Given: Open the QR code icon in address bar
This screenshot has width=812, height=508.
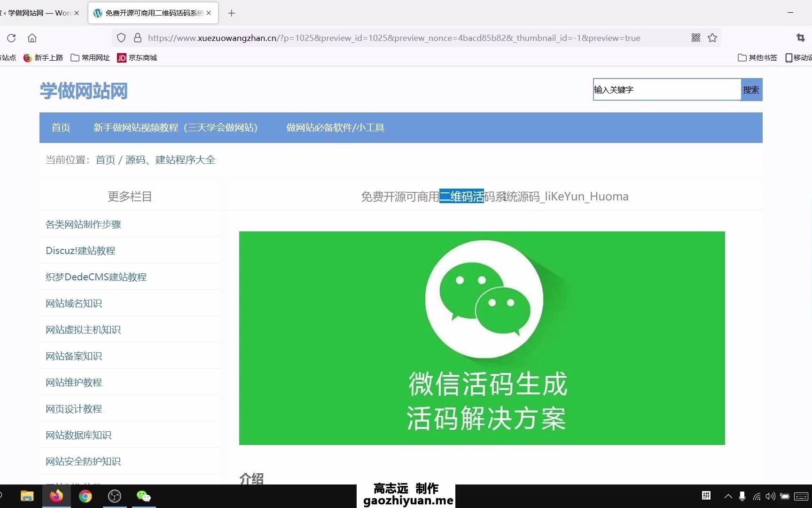Looking at the screenshot, I should point(696,38).
